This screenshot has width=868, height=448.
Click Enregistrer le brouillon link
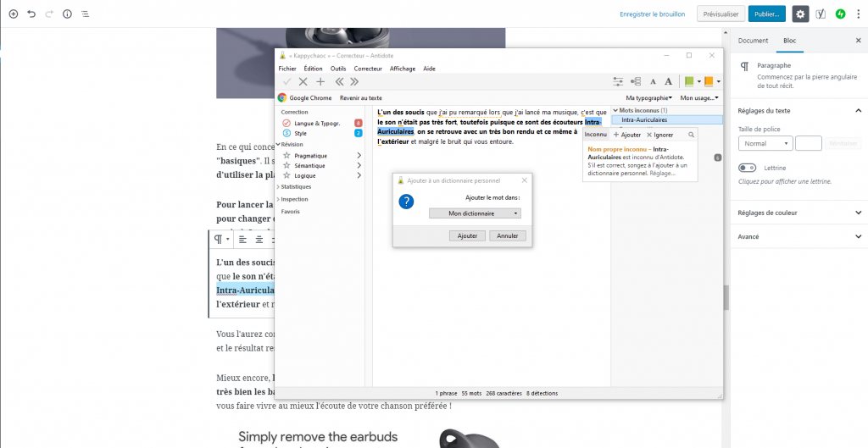coord(654,14)
